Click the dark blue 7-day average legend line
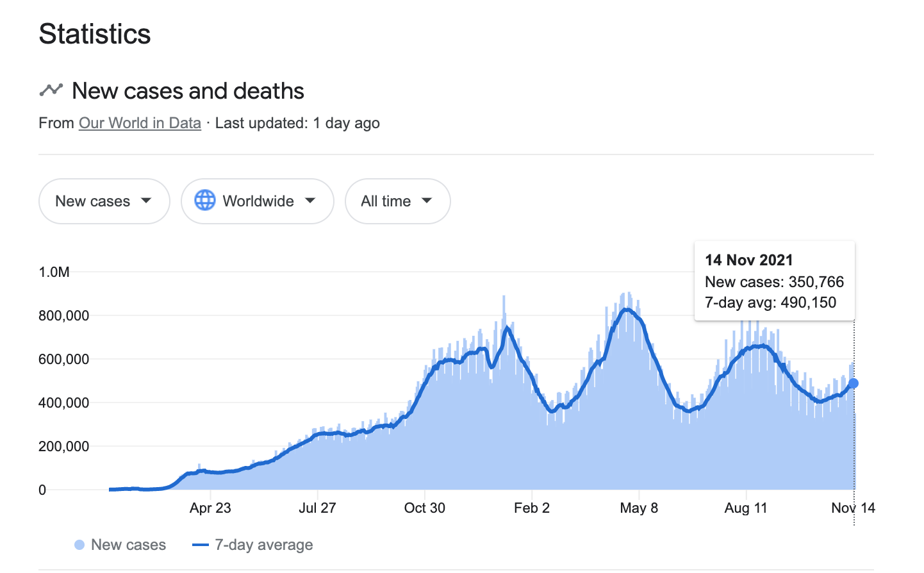Viewport: 924px width, 573px height. point(201,545)
